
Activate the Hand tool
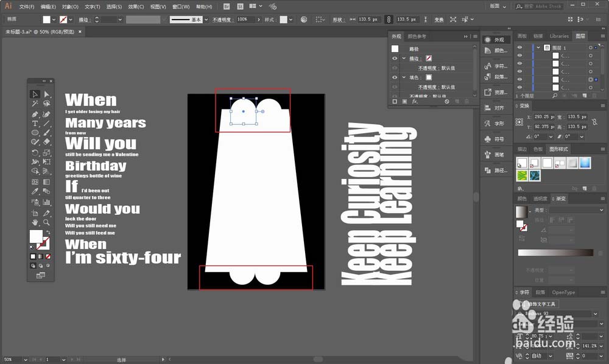[35, 222]
